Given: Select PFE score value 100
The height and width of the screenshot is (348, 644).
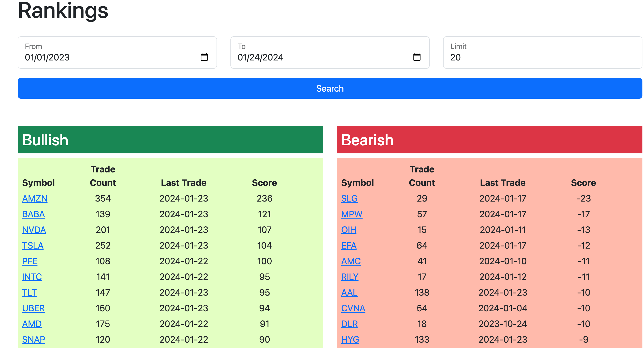Looking at the screenshot, I should [264, 261].
